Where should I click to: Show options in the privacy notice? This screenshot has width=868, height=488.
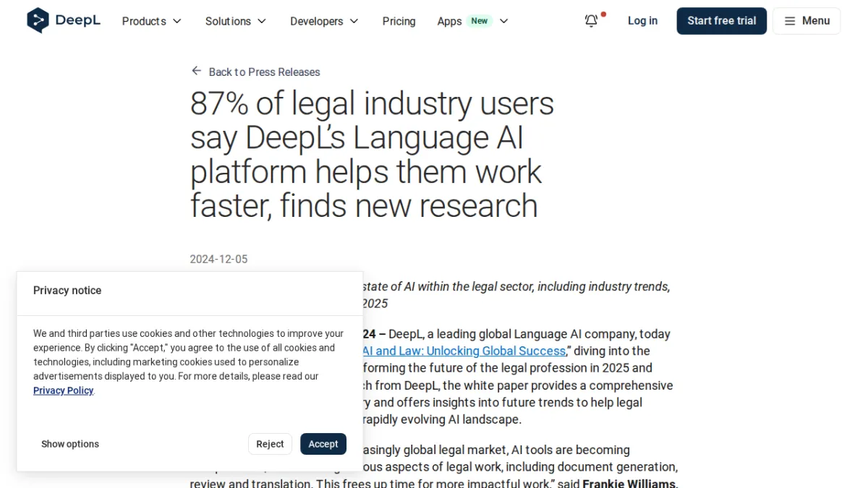tap(70, 444)
